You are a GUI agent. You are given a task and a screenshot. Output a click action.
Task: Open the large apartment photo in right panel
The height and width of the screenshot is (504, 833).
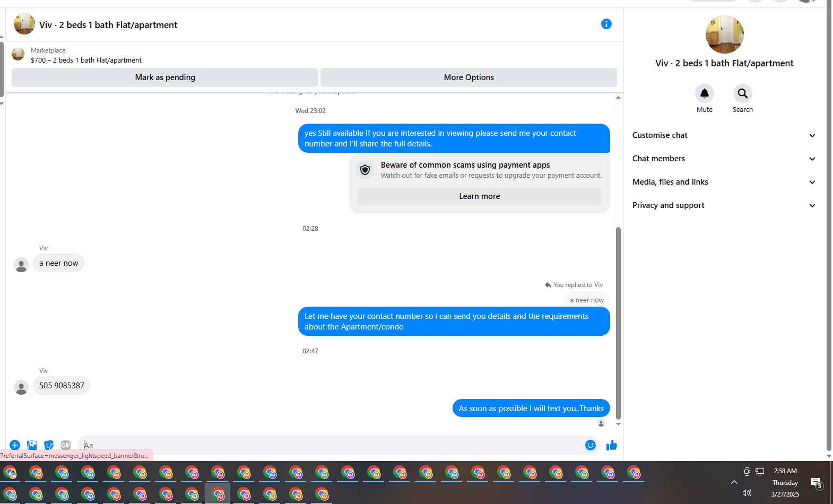click(x=725, y=34)
